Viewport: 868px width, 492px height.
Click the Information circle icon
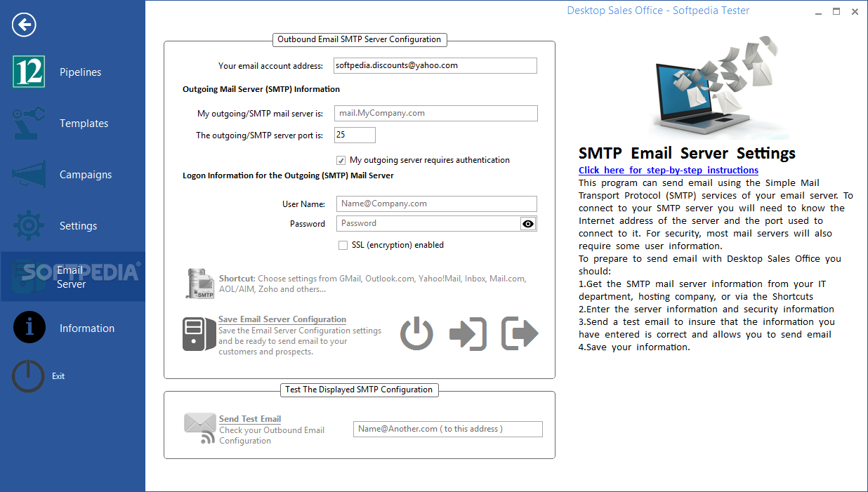tap(29, 328)
